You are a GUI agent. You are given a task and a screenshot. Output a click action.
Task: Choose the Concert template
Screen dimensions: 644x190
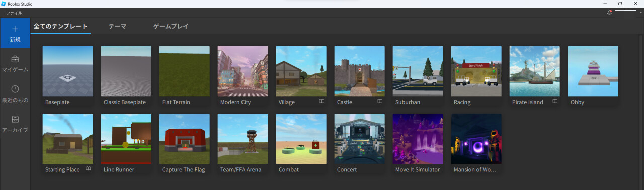click(360, 139)
